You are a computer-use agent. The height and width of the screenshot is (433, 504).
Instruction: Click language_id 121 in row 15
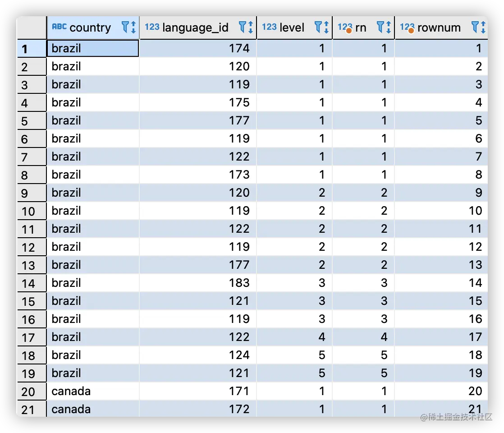tap(239, 301)
